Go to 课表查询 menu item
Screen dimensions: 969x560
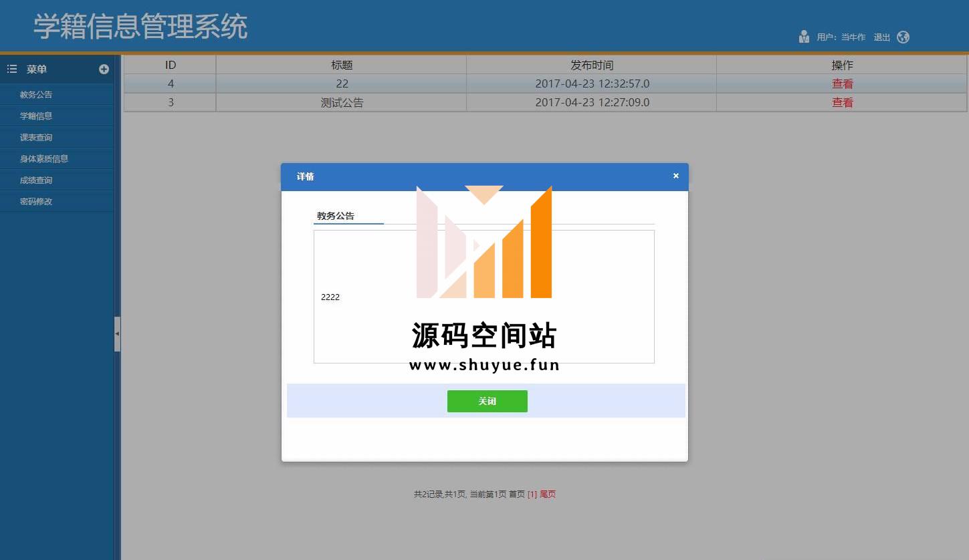tap(36, 138)
